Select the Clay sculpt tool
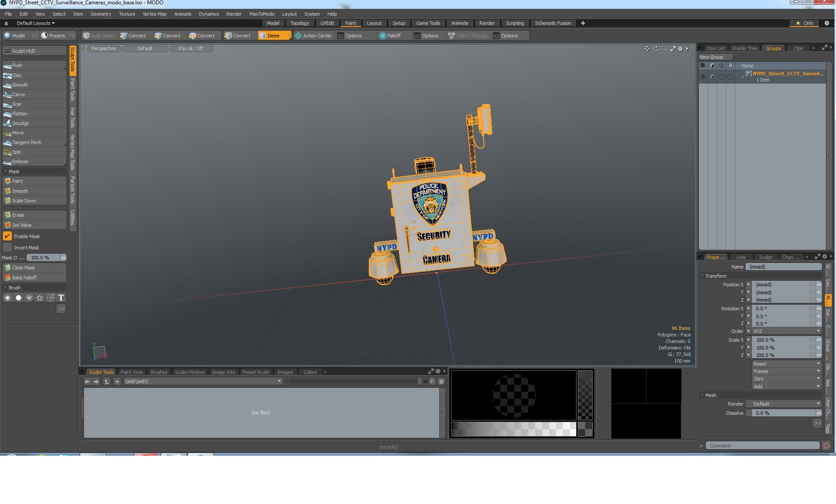Image resolution: width=836 pixels, height=504 pixels. point(34,75)
